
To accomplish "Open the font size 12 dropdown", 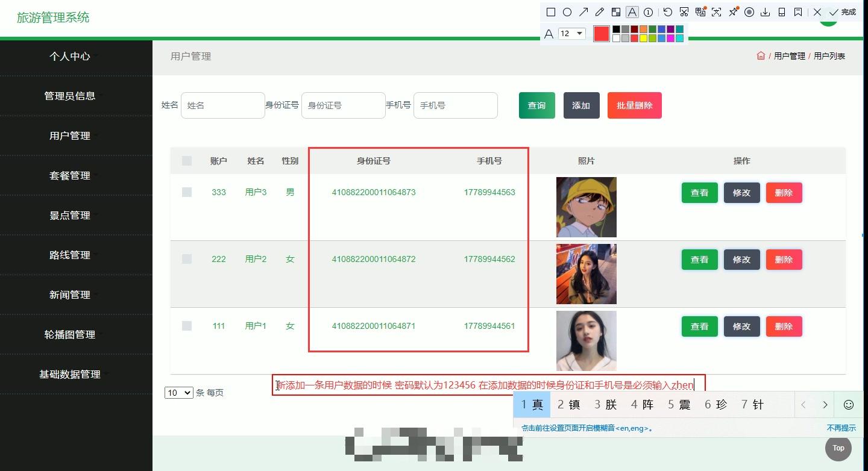I will (571, 34).
